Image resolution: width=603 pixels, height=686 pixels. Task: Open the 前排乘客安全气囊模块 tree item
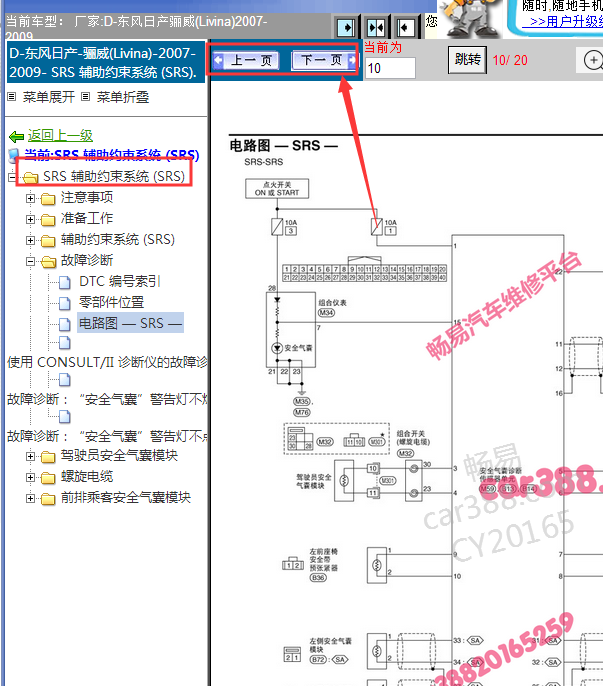pos(126,497)
